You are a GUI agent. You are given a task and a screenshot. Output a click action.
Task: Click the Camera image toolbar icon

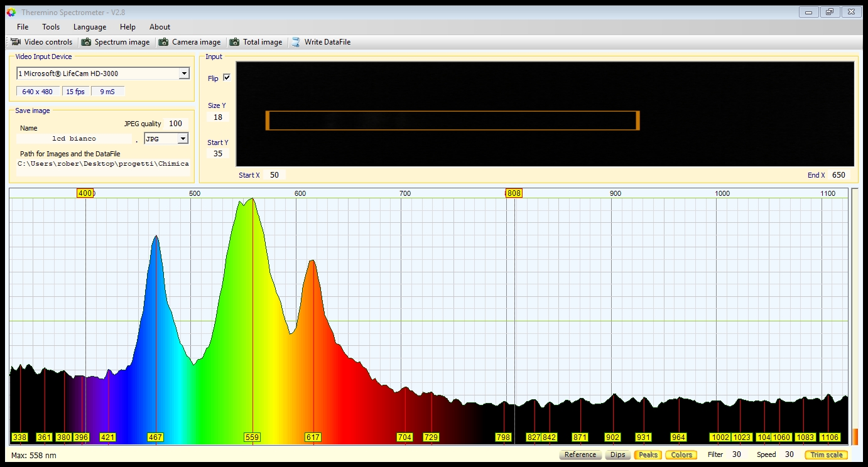pos(163,42)
